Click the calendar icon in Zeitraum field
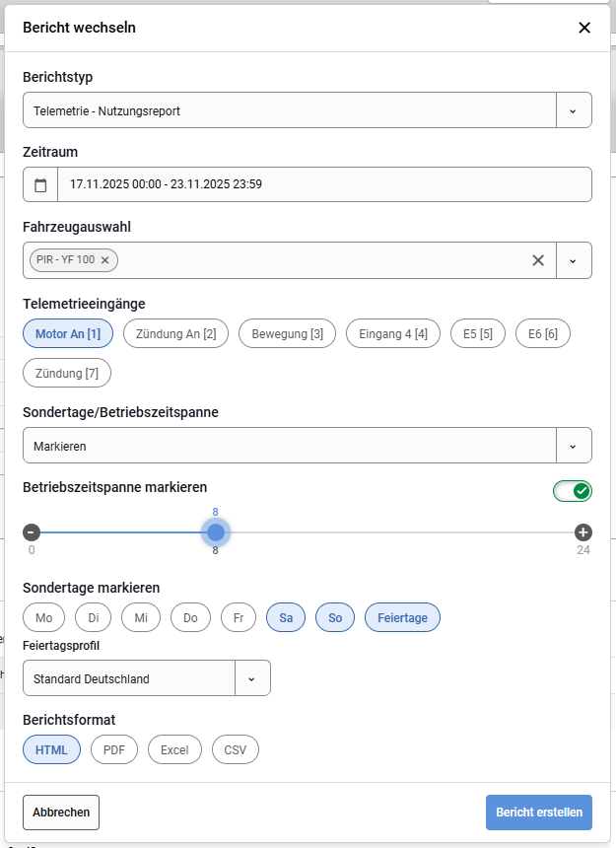The height and width of the screenshot is (848, 616). click(x=40, y=184)
